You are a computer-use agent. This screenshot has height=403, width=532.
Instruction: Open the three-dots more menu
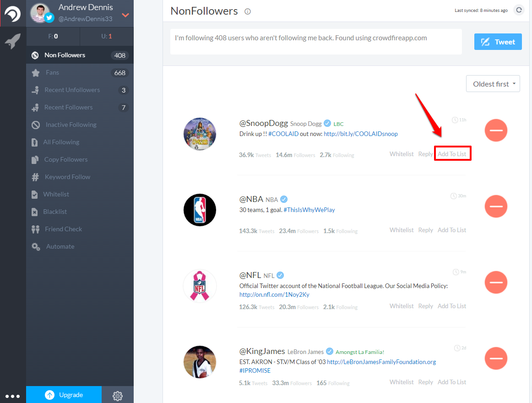pyautogui.click(x=12, y=396)
